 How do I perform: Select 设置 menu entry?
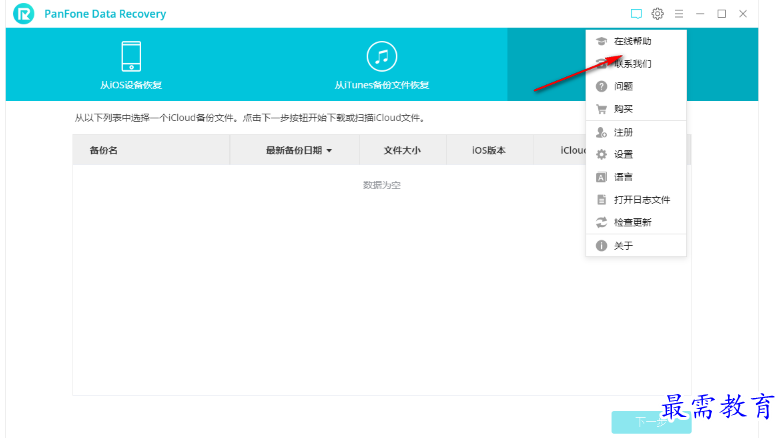click(x=636, y=154)
